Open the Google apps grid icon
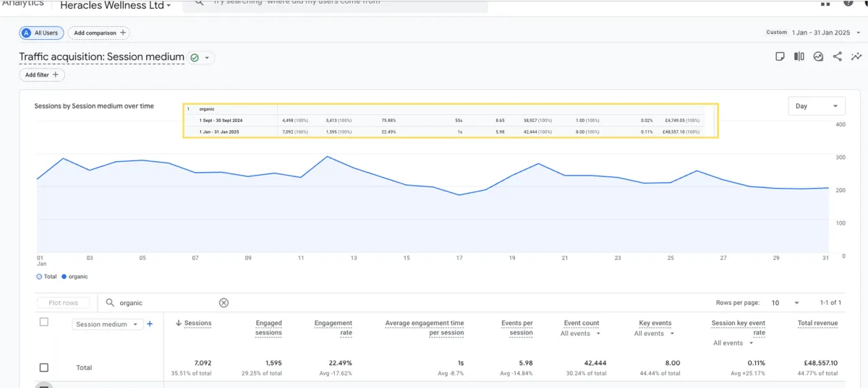Image resolution: width=868 pixels, height=388 pixels. 825,3
